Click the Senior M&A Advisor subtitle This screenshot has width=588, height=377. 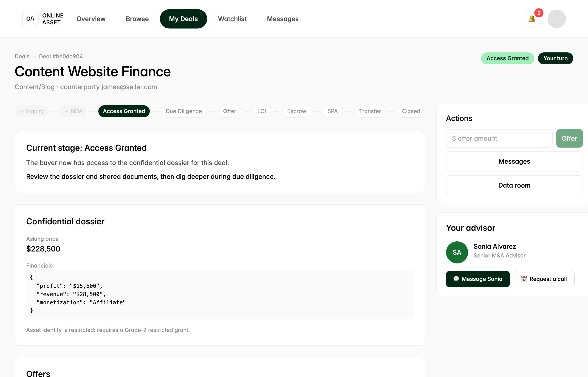[499, 255]
